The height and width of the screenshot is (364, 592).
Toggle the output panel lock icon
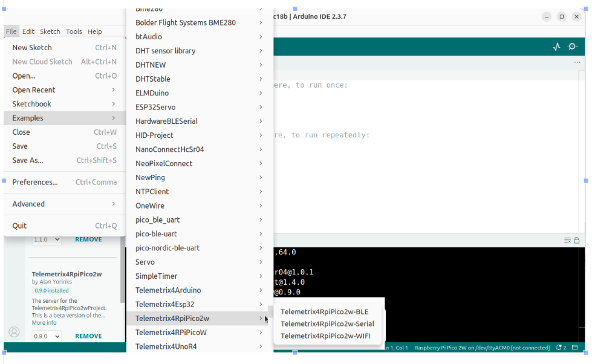tap(577, 240)
